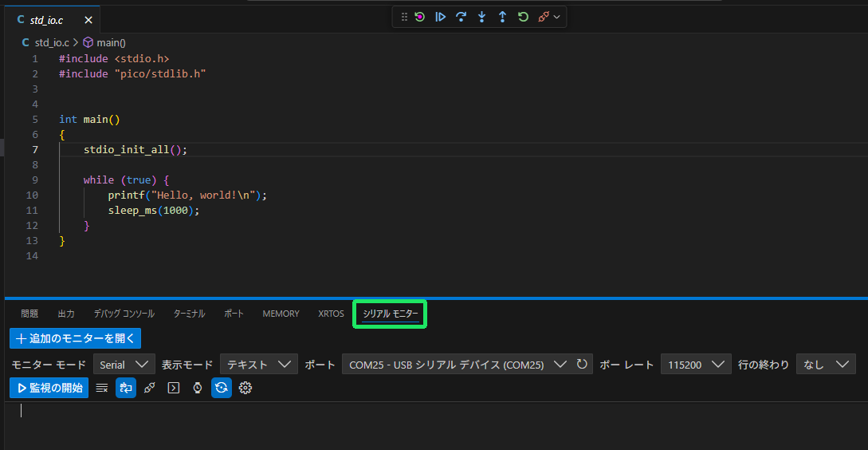The width and height of the screenshot is (868, 450).
Task: Step over in the debug toolbar
Action: [x=461, y=17]
